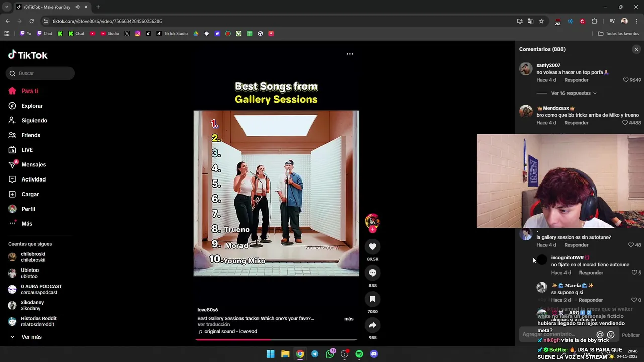
Task: Open the video's comments bubble icon
Action: [372, 273]
